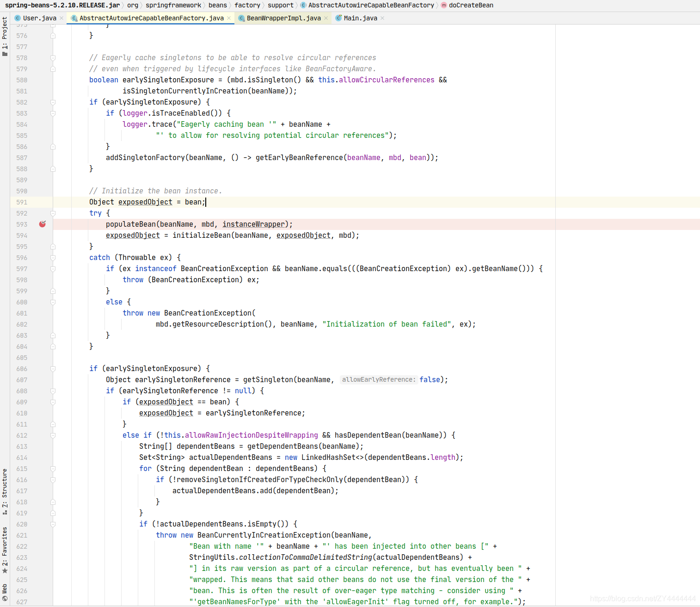Collapse the if block at line 606
Screen dimensions: 700x607
click(53, 369)
